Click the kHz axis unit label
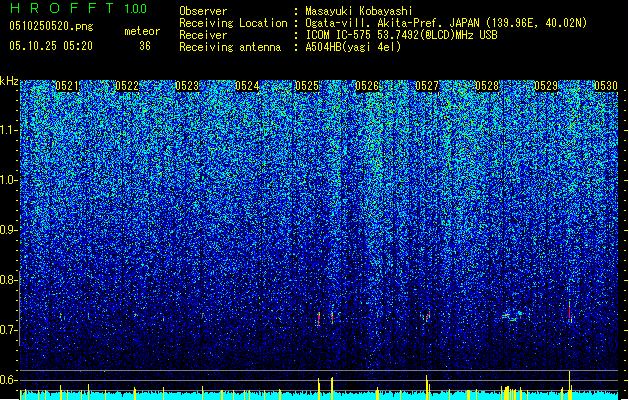This screenshot has height=400, width=629. (x=9, y=81)
